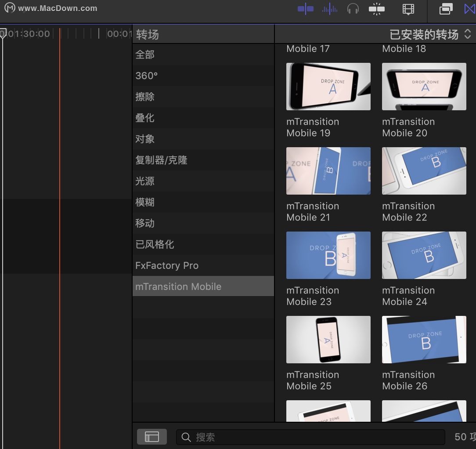The width and height of the screenshot is (476, 449).
Task: Toggle timeline skimming
Action: pos(305,9)
